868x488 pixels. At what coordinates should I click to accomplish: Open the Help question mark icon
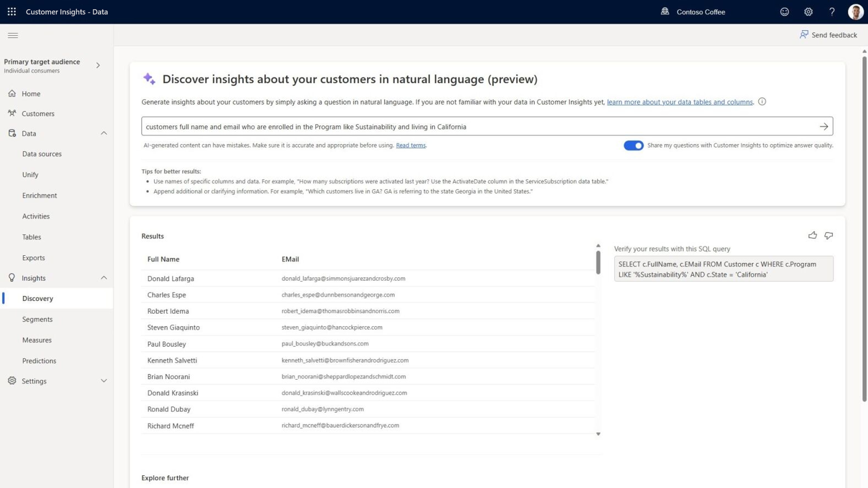pos(832,12)
